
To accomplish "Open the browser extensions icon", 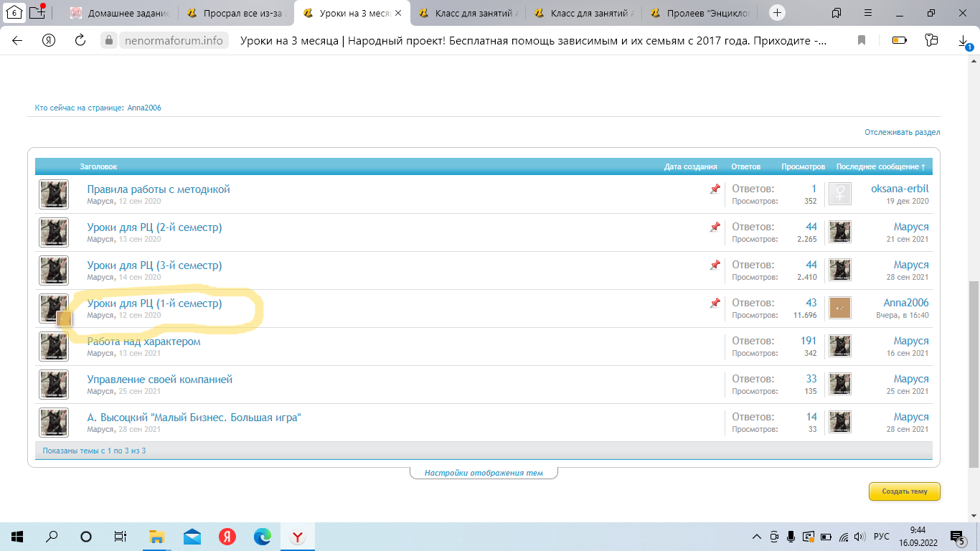I will 932,41.
